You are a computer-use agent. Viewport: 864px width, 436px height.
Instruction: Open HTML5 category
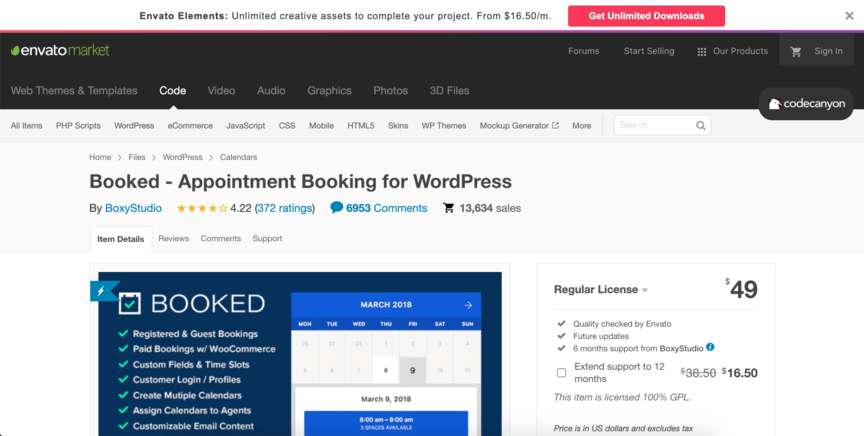click(361, 126)
